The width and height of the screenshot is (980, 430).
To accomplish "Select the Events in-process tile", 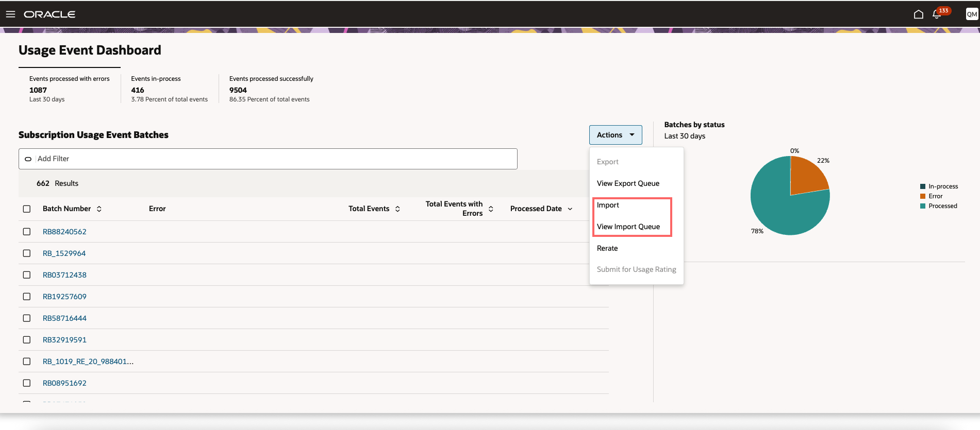I will point(170,89).
